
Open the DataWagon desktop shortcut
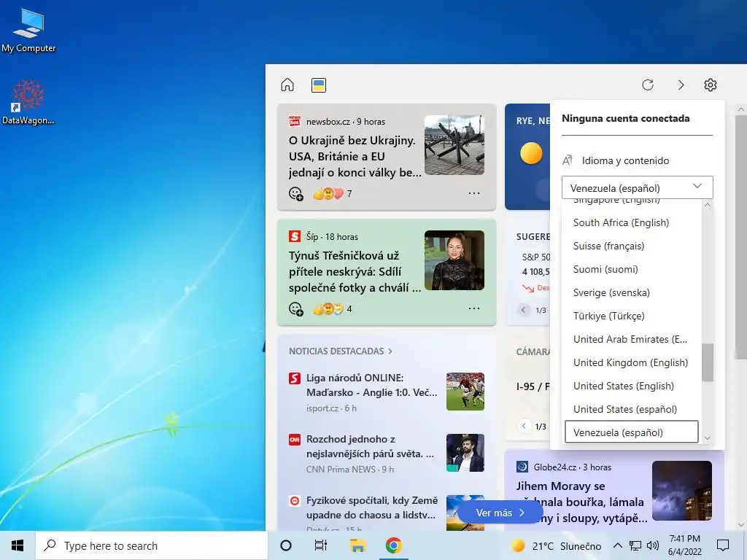click(x=28, y=103)
